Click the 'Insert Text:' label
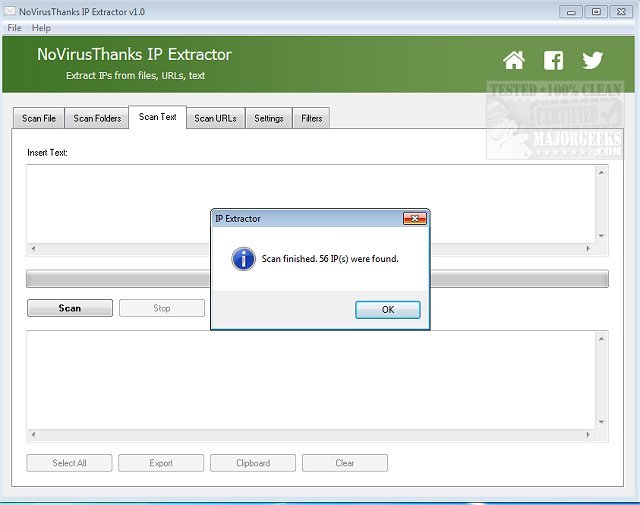The height and width of the screenshot is (505, 640). point(47,153)
